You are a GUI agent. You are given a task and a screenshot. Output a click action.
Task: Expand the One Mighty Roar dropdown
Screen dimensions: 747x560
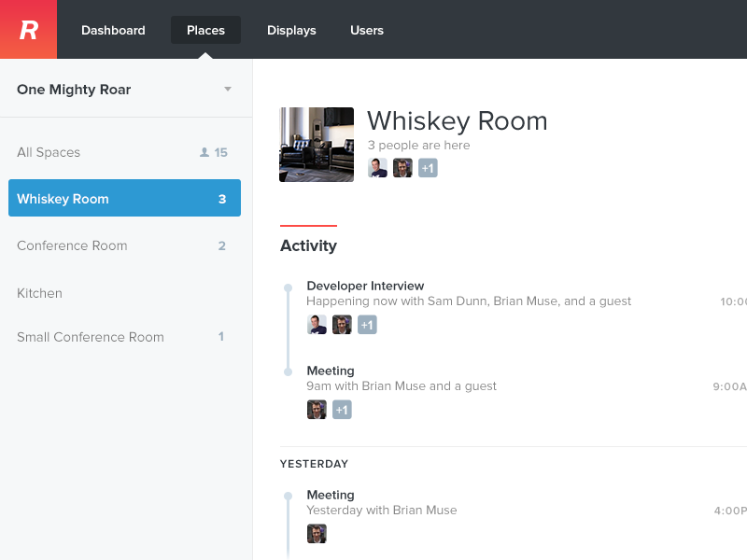click(x=227, y=90)
